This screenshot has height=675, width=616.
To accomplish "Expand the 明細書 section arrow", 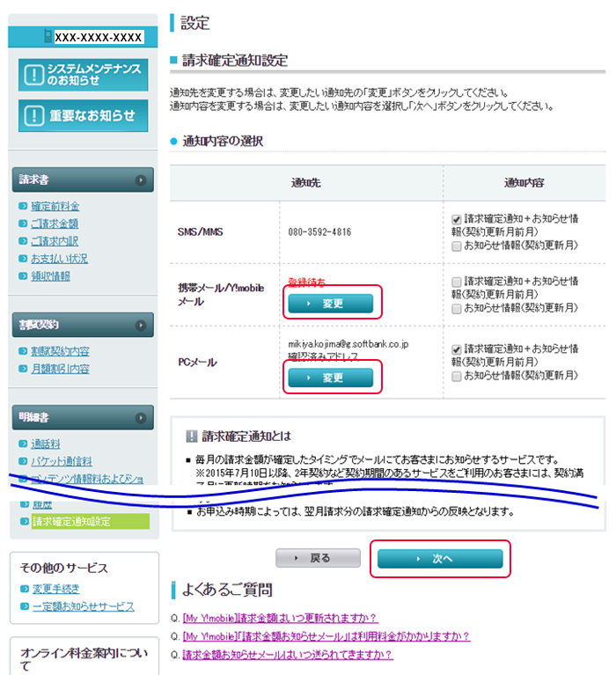I will click(140, 417).
